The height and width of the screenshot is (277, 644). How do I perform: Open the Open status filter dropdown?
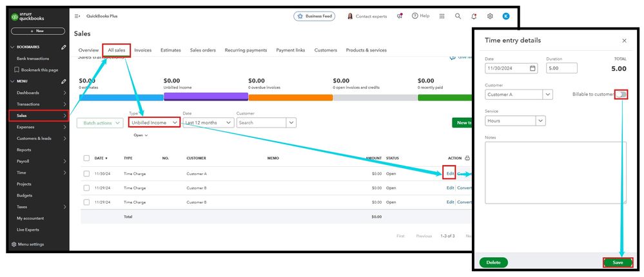point(141,135)
